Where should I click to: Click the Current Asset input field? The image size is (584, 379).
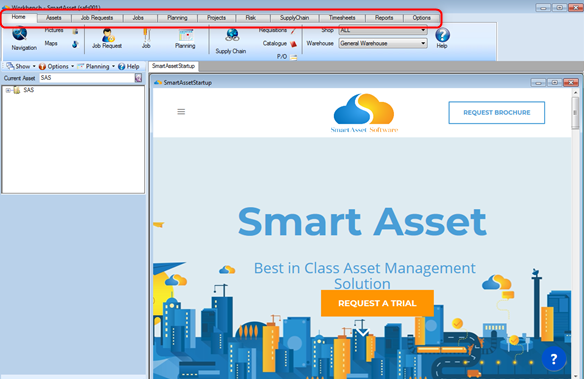point(87,77)
